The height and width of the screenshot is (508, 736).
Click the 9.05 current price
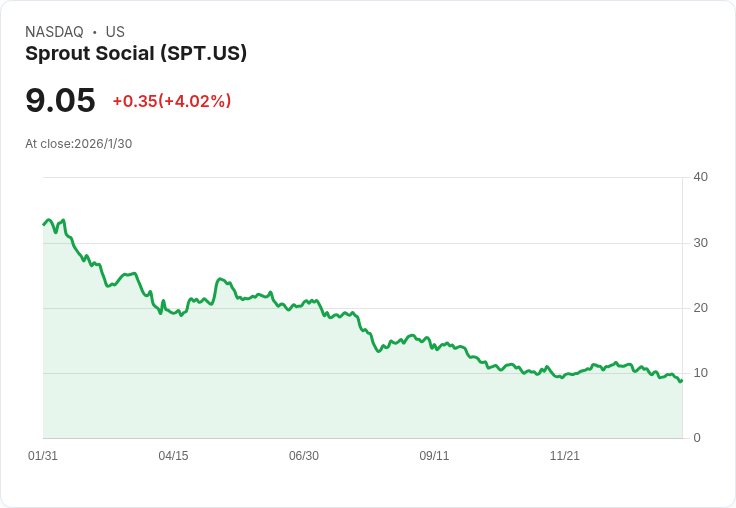click(60, 101)
